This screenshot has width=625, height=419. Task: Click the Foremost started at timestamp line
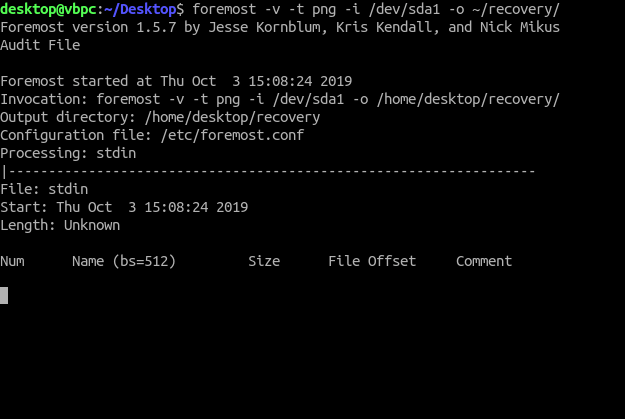tap(176, 81)
